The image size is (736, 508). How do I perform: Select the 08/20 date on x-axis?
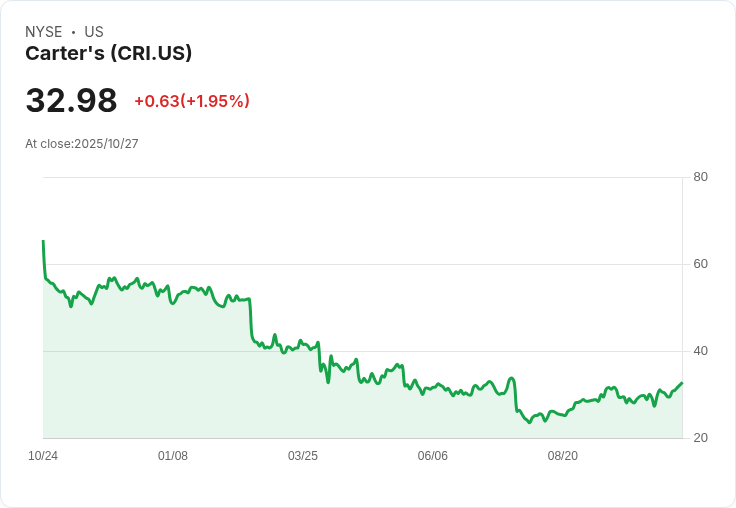[x=563, y=456]
